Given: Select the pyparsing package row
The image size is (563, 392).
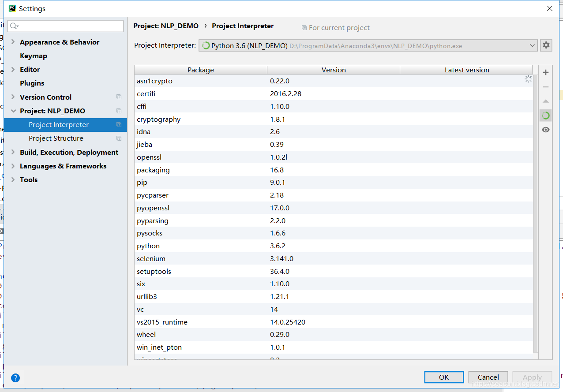Looking at the screenshot, I should pyautogui.click(x=334, y=220).
